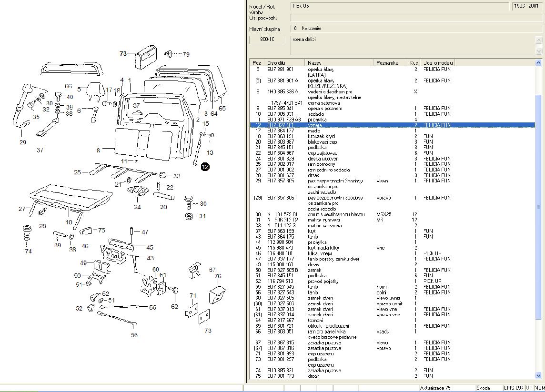Screen dimensions: 545x392
Task: Click the 800-10 subgroup box
Action: [x=267, y=40]
